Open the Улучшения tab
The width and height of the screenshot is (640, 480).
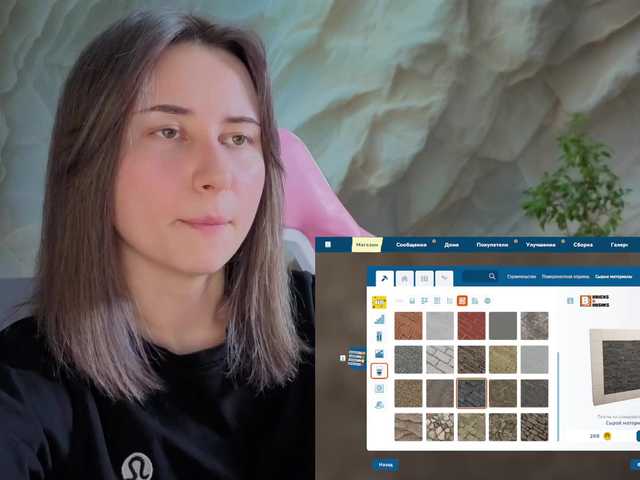click(x=540, y=245)
